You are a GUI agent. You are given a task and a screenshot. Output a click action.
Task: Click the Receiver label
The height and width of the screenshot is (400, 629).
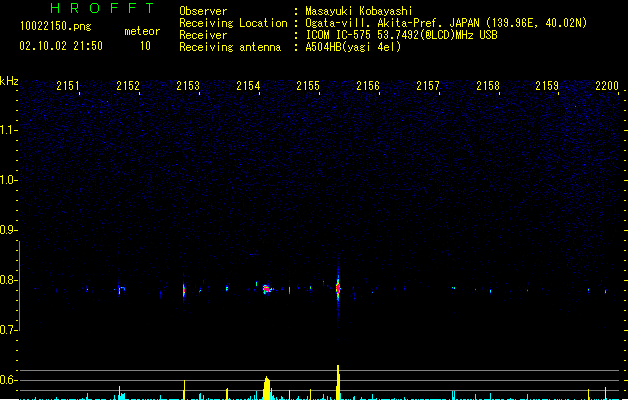(x=203, y=35)
